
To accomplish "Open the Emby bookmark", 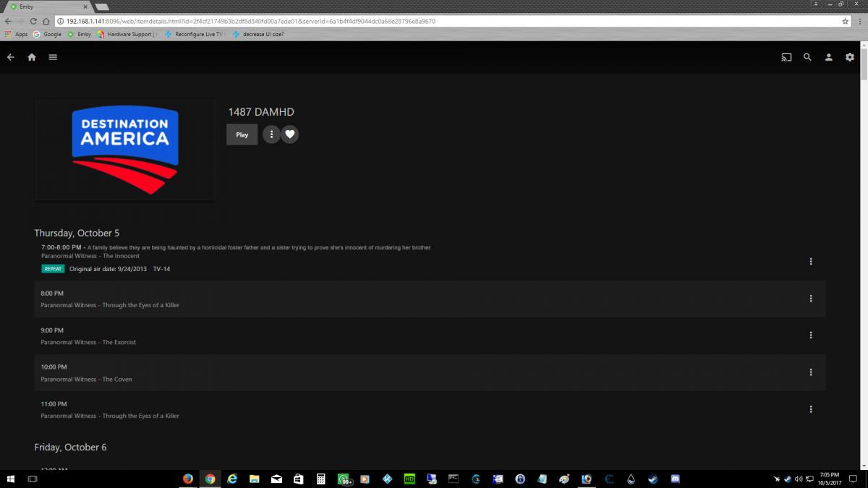I will point(80,34).
